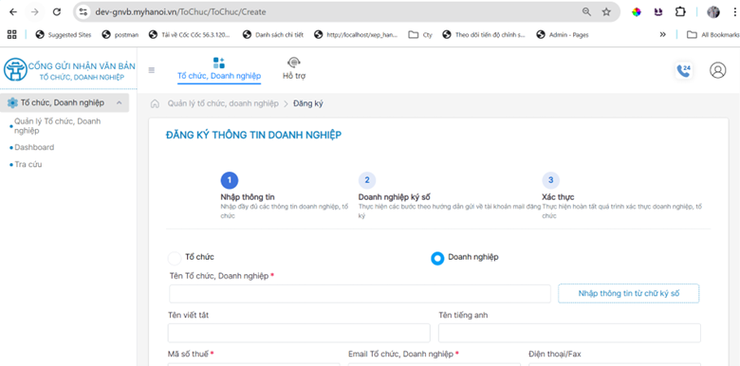Show more bookmarks with double chevron

pos(663,34)
